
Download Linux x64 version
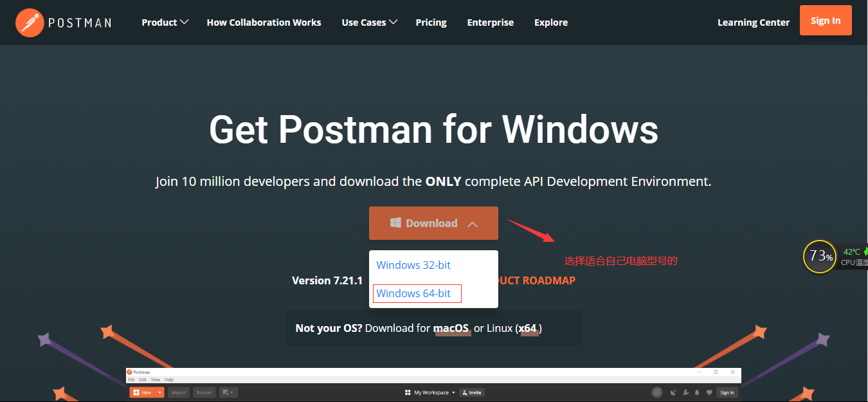[x=528, y=328]
